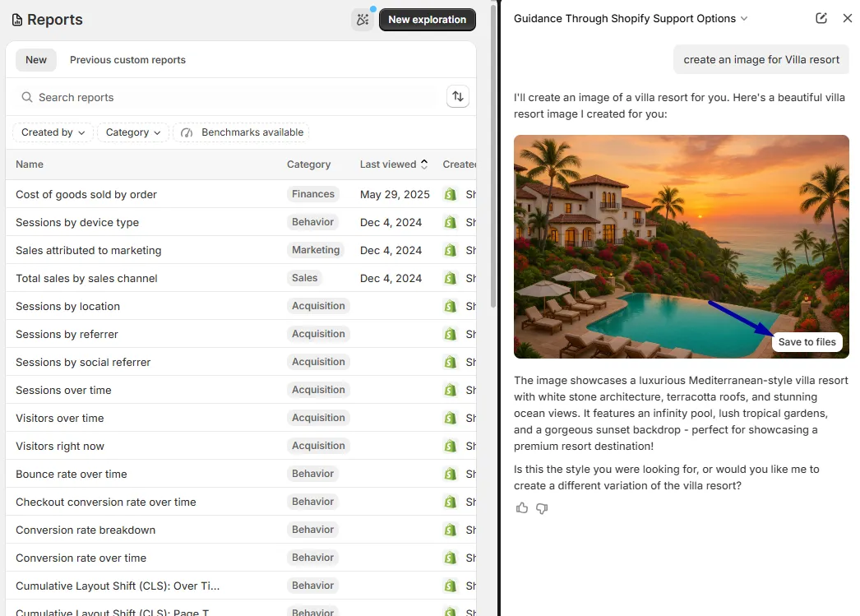
Task: Click Shopify icon in Visitors right now row
Action: [451, 446]
